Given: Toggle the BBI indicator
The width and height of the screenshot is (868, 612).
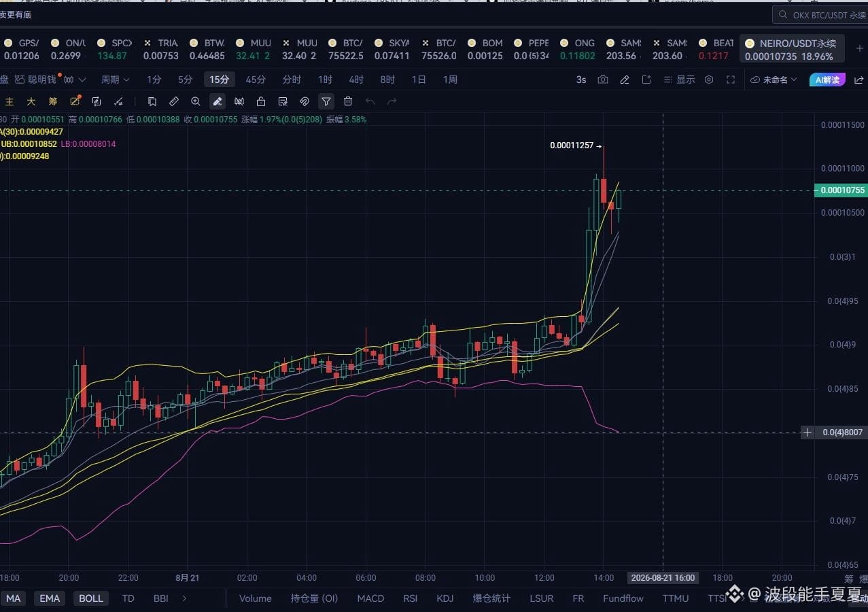Looking at the screenshot, I should point(161,598).
